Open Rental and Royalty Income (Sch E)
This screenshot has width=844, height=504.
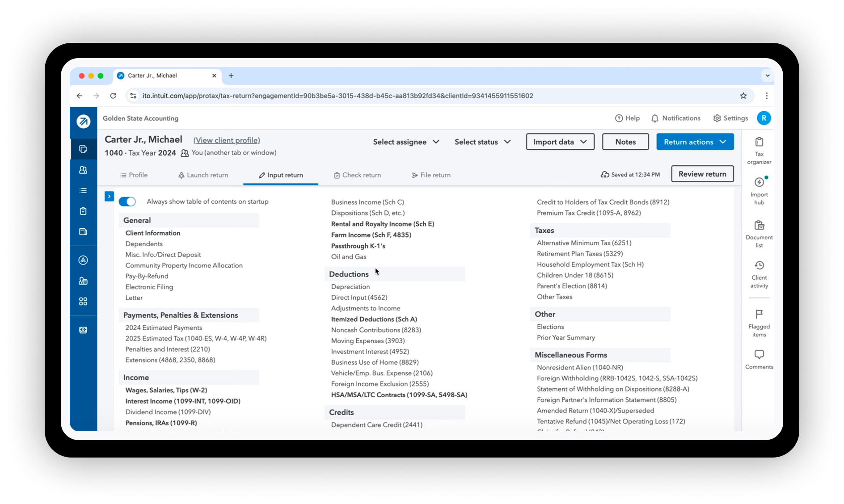pos(383,224)
